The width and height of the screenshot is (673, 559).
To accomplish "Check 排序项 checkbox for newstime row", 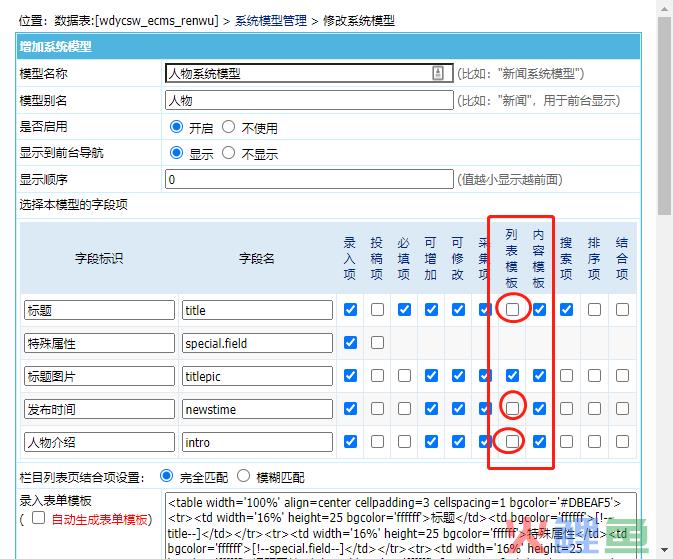I will click(594, 408).
